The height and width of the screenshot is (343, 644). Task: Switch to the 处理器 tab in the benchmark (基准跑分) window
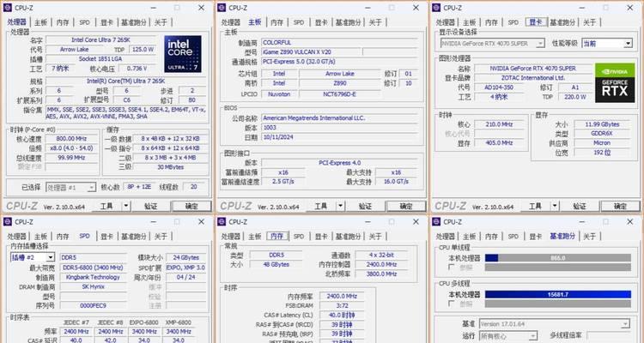coord(445,237)
